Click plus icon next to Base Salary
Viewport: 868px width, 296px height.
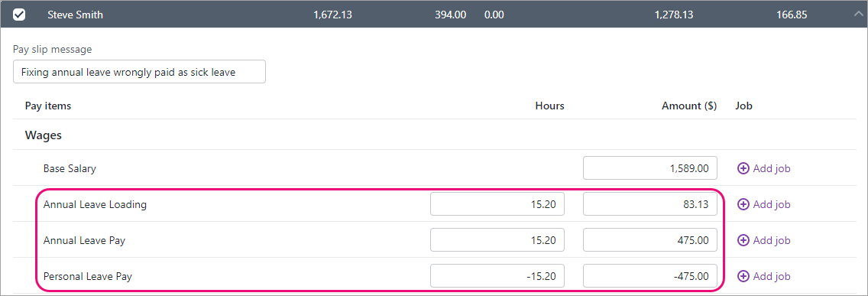pyautogui.click(x=743, y=168)
